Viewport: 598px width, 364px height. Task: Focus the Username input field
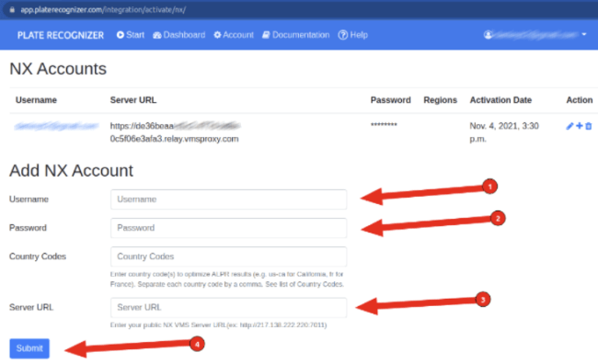click(x=228, y=199)
